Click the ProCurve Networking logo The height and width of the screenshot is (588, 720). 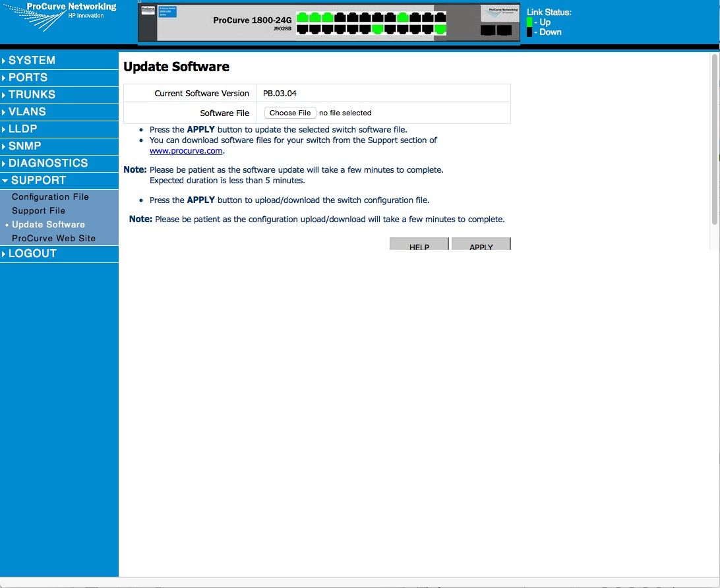tap(60, 17)
